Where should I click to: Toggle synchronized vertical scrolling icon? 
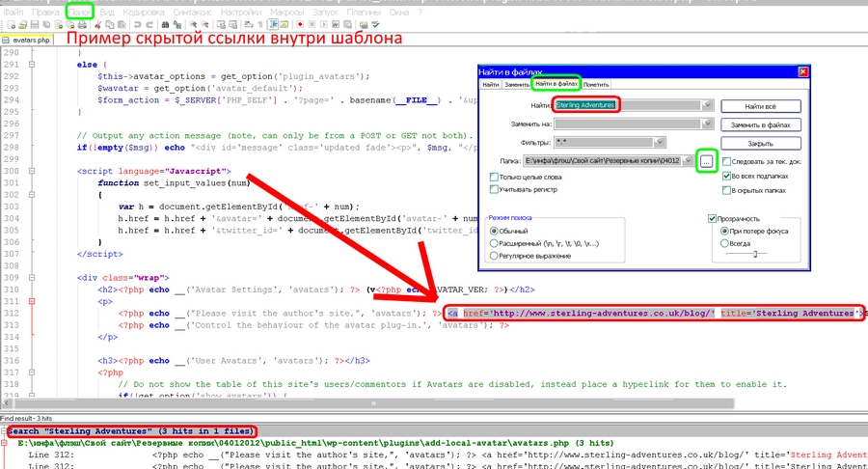[220, 25]
